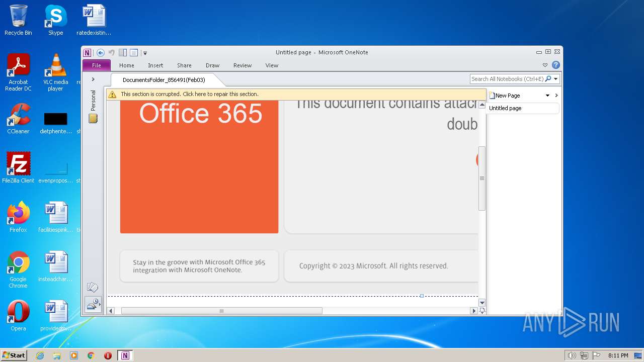The image size is (644, 362).
Task: Select the Personal notebook
Action: coord(93,106)
